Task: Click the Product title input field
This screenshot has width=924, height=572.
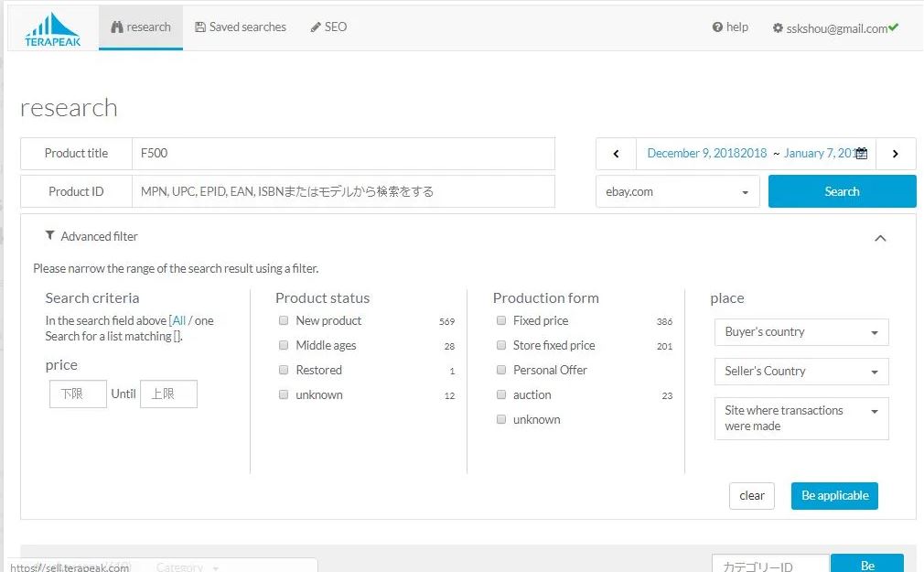Action: [343, 154]
